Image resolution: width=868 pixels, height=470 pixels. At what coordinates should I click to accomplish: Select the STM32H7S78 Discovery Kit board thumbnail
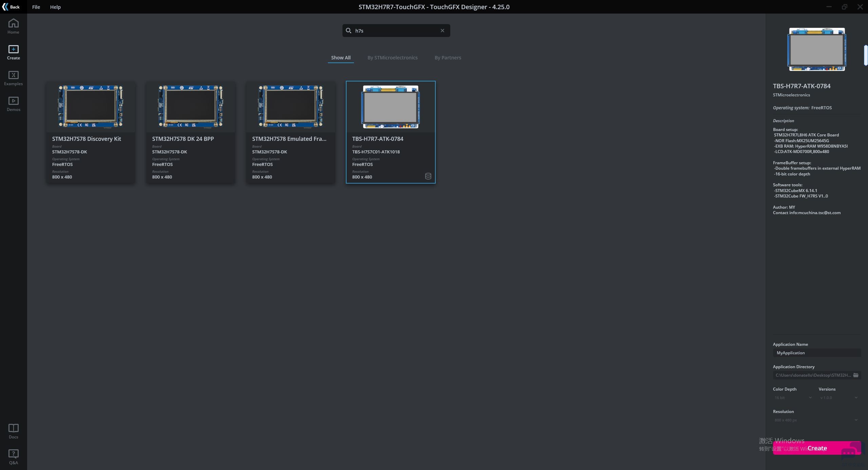[x=91, y=107]
